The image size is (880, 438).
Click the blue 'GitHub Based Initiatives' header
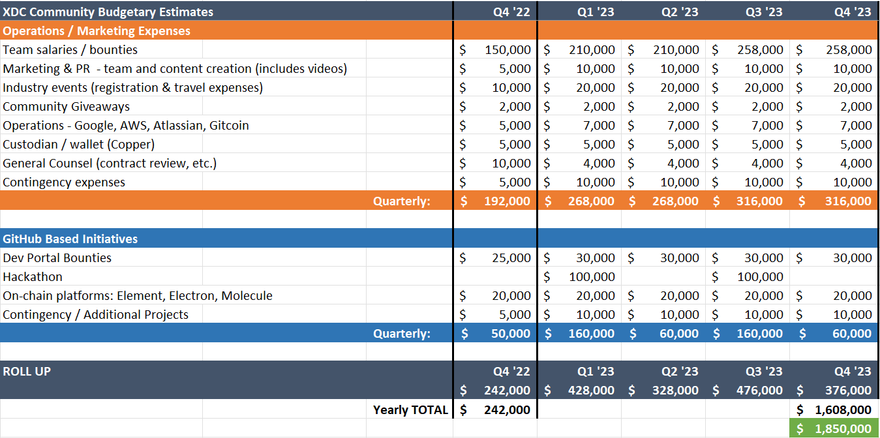tap(70, 239)
